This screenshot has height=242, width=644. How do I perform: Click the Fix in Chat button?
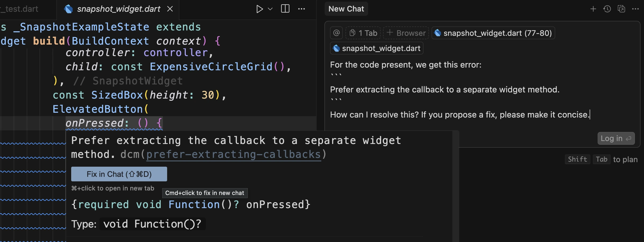pos(119,174)
